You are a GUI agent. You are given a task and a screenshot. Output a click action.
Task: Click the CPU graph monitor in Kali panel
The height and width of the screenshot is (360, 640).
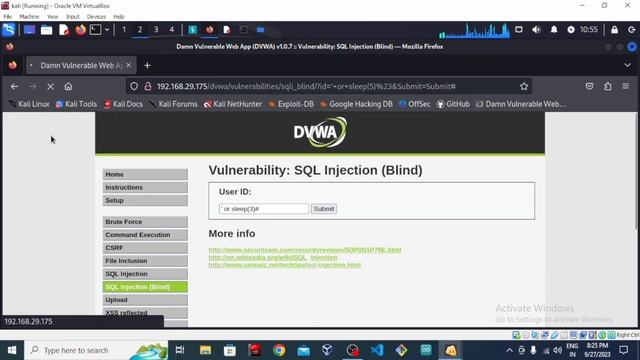(x=474, y=31)
